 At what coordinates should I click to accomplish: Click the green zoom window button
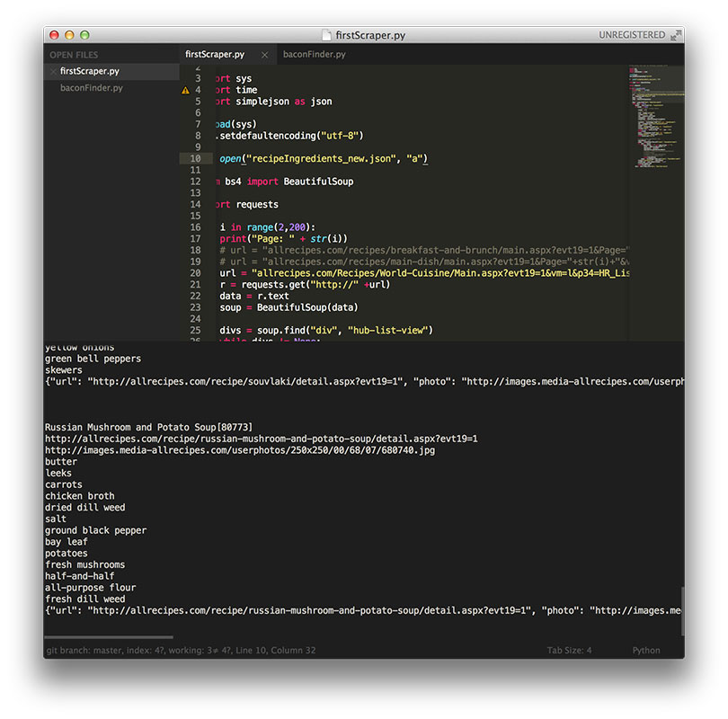click(84, 35)
